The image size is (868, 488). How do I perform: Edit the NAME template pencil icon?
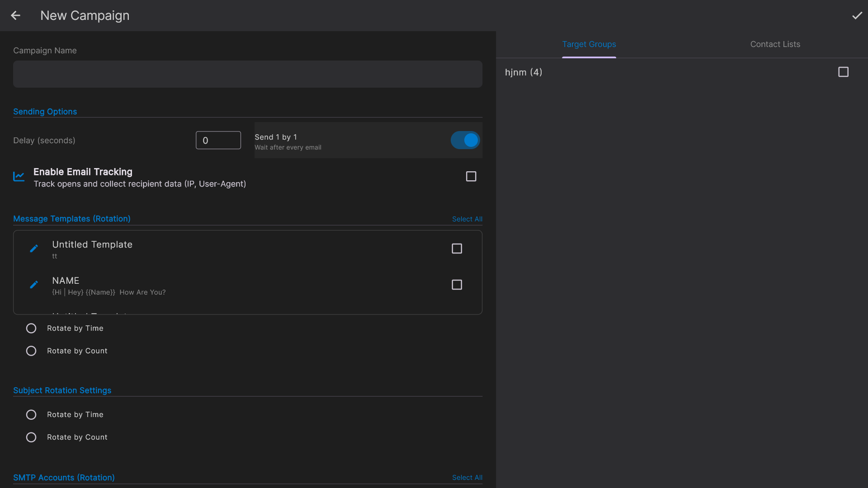(x=34, y=285)
